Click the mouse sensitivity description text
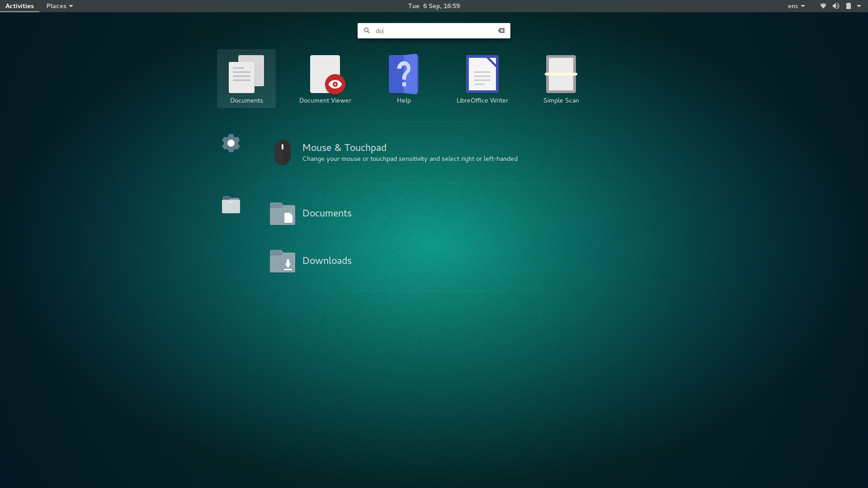 pos(410,159)
